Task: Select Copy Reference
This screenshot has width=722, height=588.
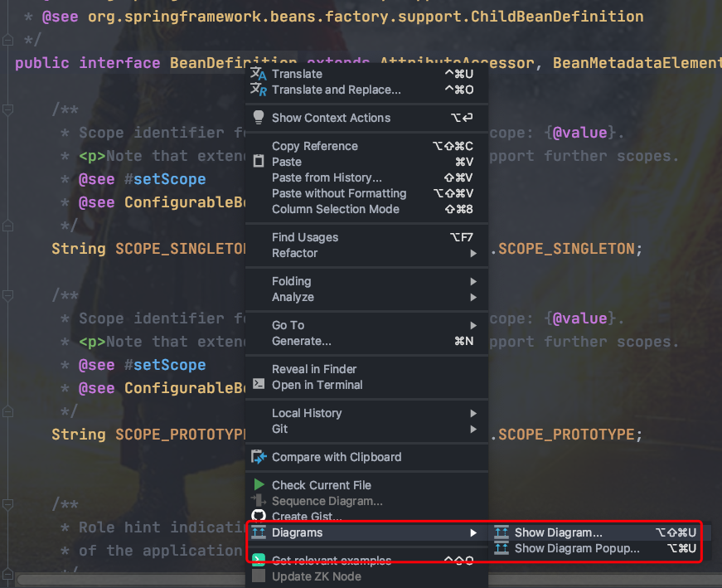Action: click(x=367, y=146)
